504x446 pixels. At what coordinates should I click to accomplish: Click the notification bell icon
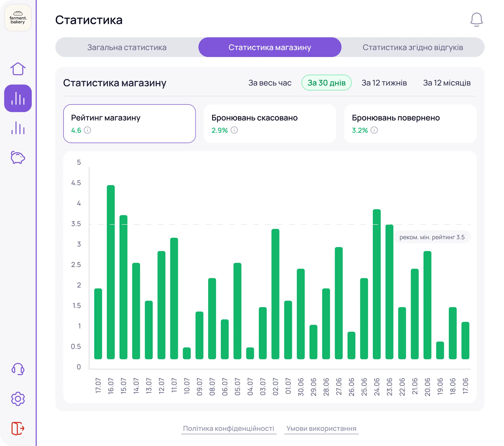(476, 20)
